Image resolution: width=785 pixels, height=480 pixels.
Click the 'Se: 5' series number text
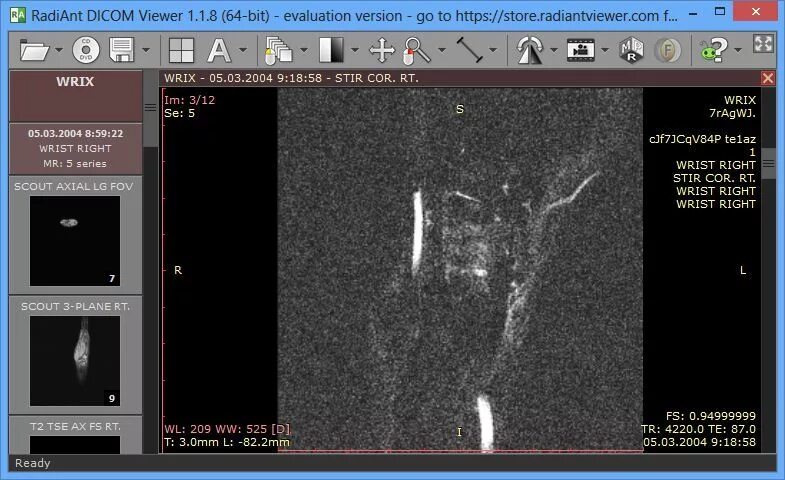click(179, 113)
